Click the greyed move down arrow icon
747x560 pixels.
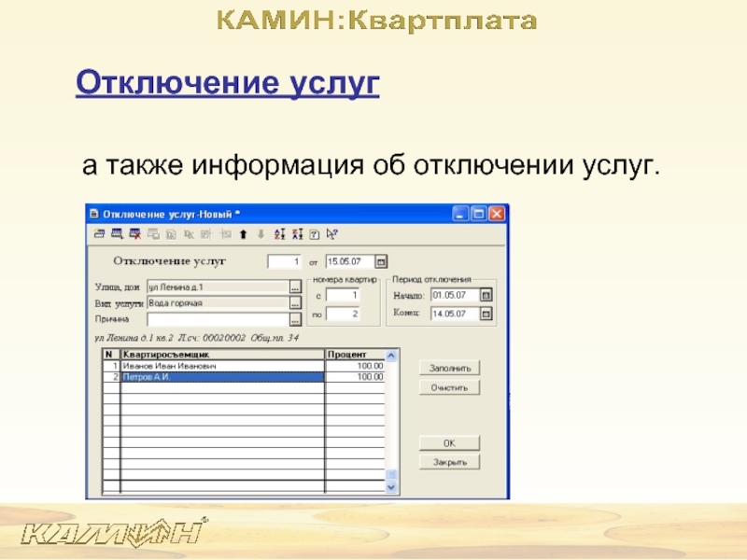click(x=261, y=234)
